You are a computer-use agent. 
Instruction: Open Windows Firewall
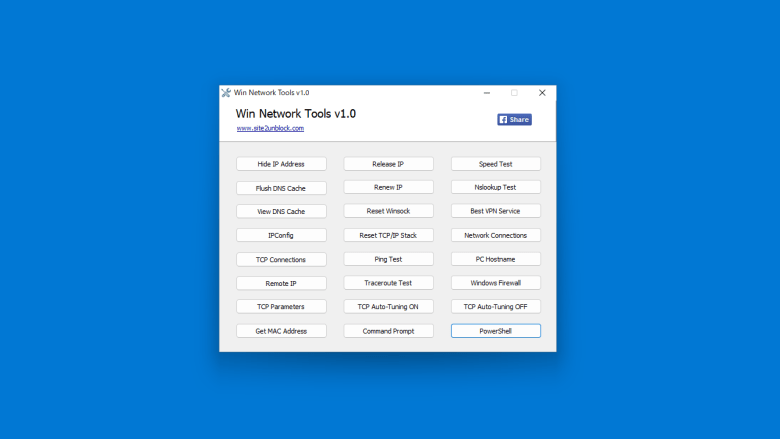point(496,283)
